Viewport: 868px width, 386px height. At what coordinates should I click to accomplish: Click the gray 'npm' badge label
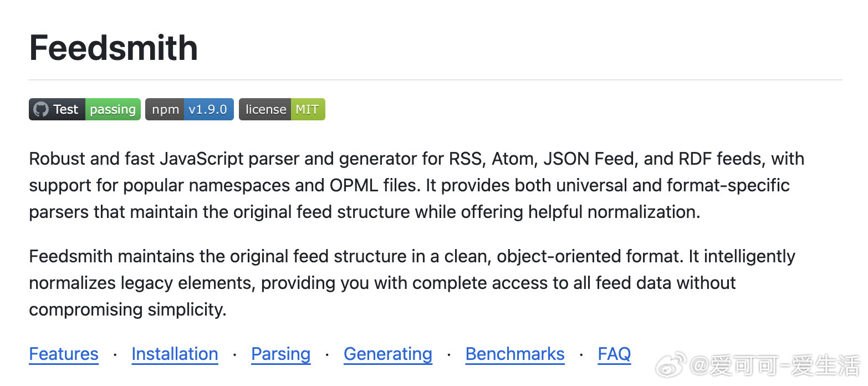click(165, 109)
